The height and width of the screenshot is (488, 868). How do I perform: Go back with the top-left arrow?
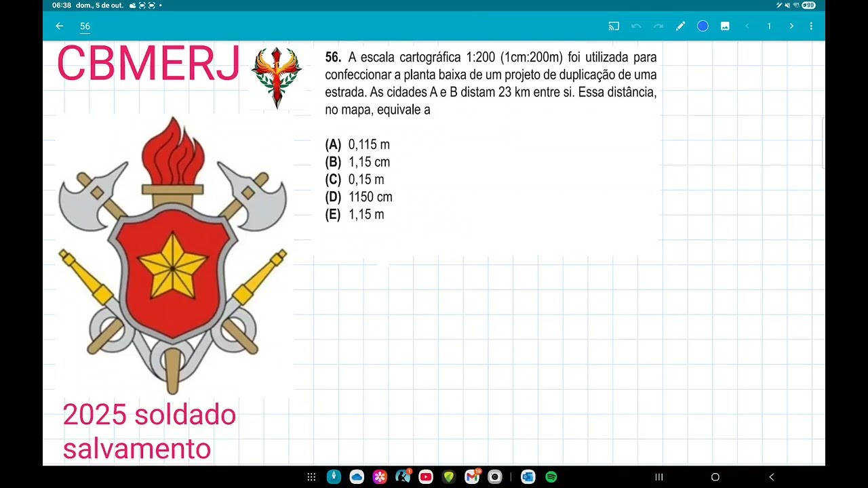pyautogui.click(x=60, y=26)
